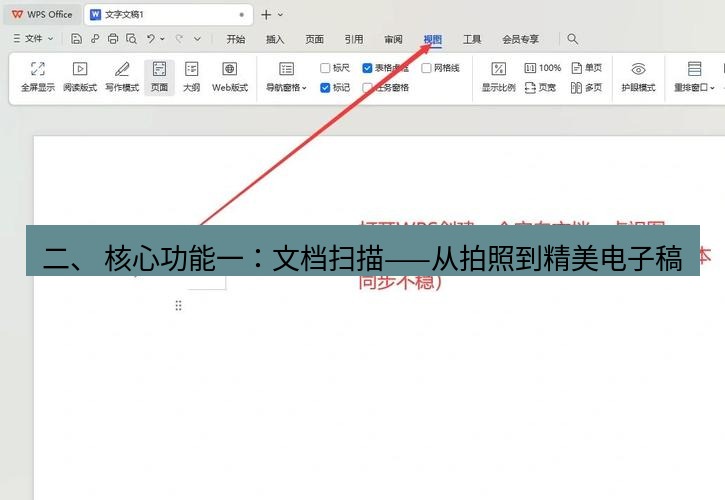The width and height of the screenshot is (725, 500).
Task: Fit to 页宽 page width
Action: click(541, 87)
